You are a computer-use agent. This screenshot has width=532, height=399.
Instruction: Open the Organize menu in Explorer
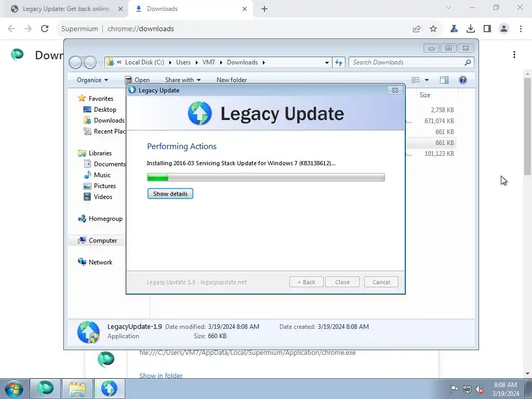[92, 80]
